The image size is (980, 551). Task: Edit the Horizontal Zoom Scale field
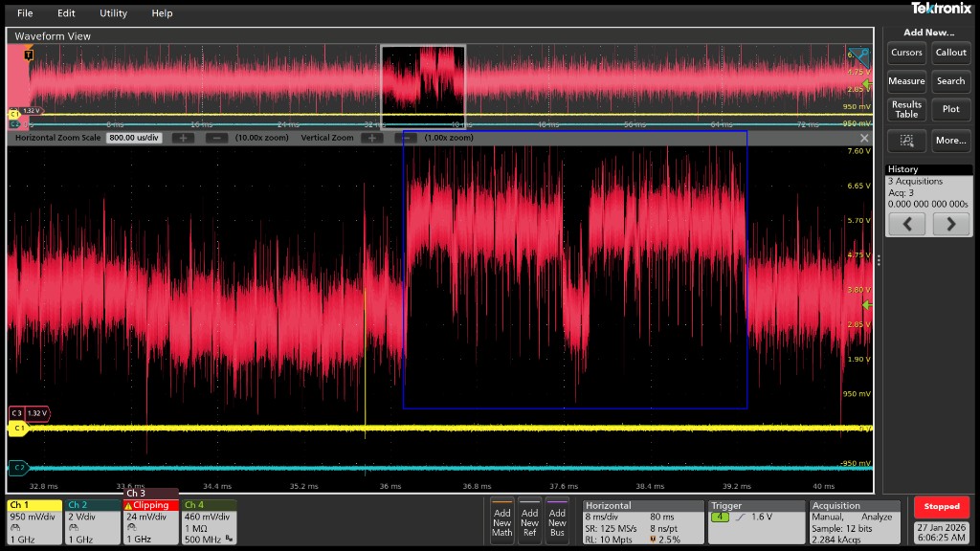point(134,138)
